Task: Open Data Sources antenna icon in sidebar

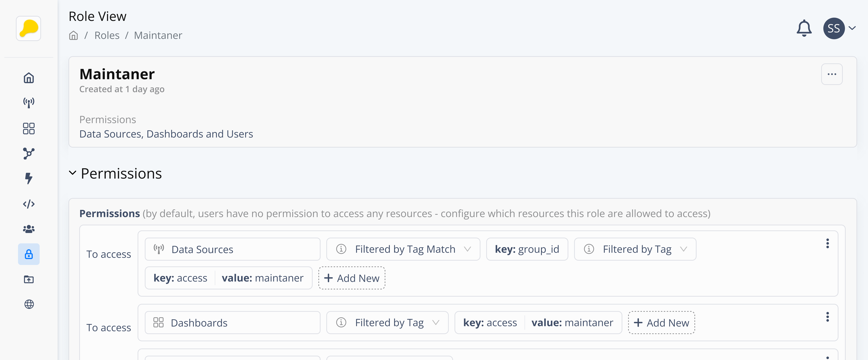Action: [29, 103]
